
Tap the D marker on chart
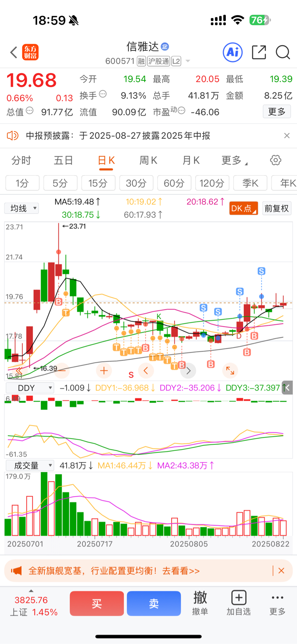pos(239,336)
